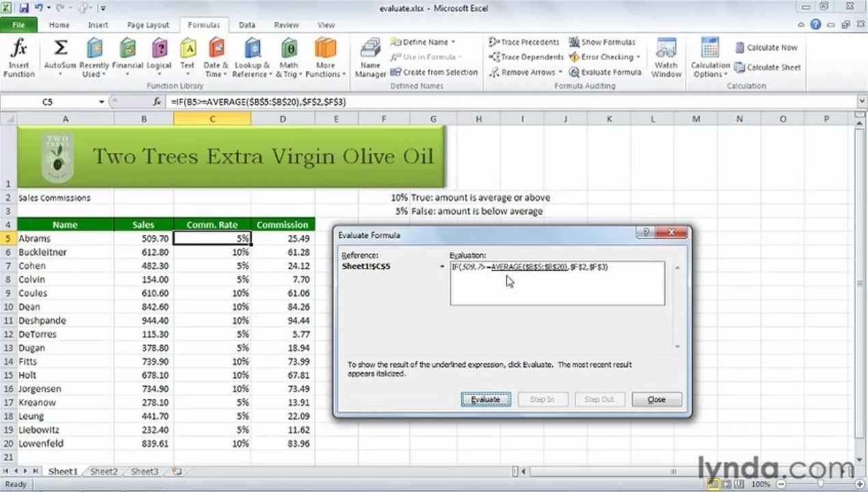Select column C header
The width and height of the screenshot is (868, 492).
pos(212,119)
